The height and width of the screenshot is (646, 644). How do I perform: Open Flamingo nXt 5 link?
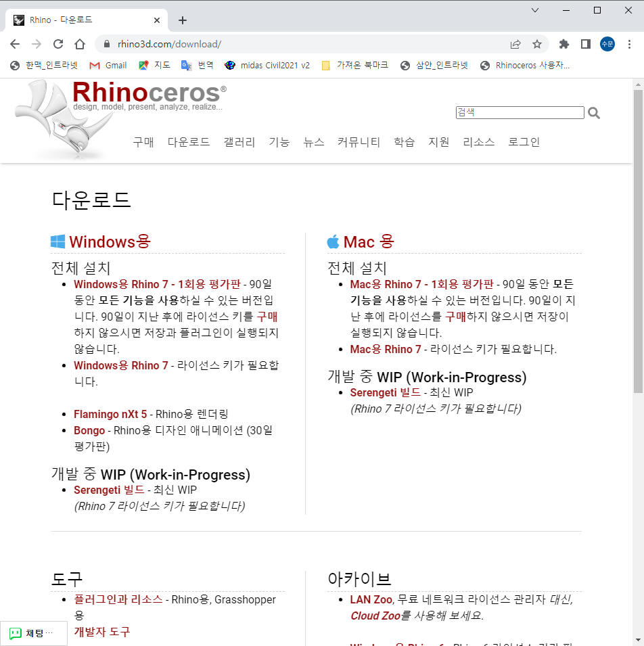[110, 414]
